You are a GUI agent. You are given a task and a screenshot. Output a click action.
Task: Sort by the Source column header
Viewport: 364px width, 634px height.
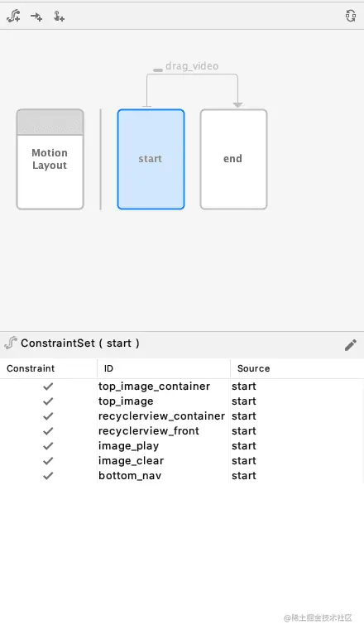point(254,368)
